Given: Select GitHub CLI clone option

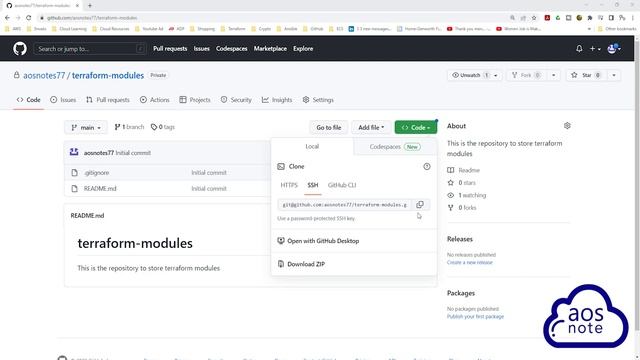Looking at the screenshot, I should [x=342, y=185].
